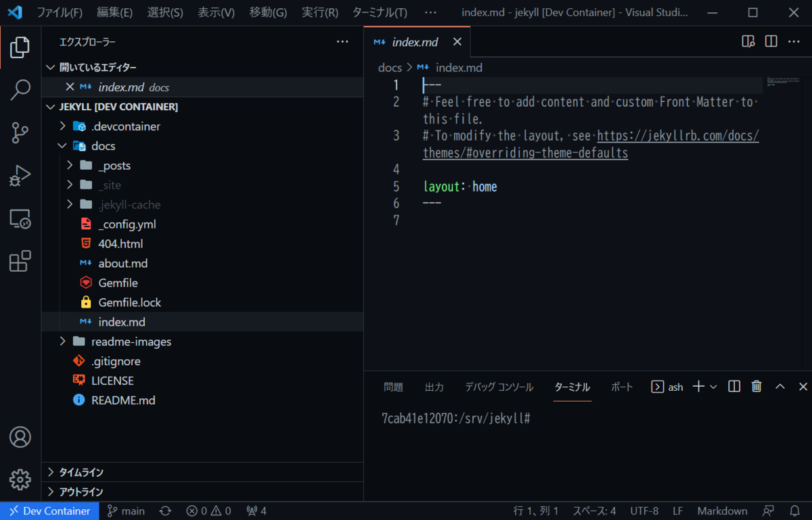This screenshot has height=520, width=812.
Task: Open Source Control view
Action: tap(20, 133)
